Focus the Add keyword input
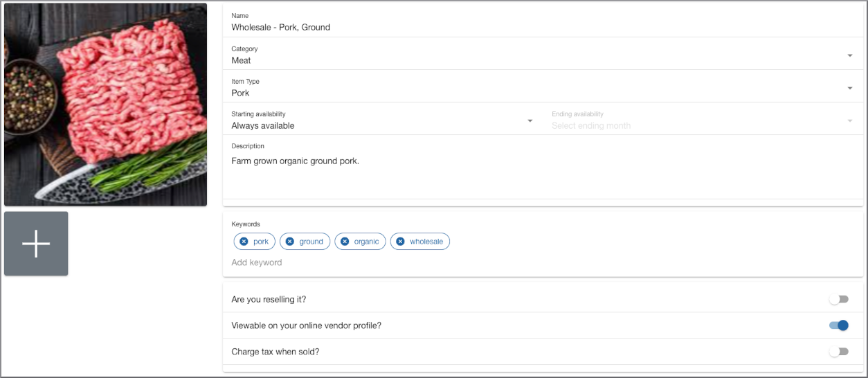Image resolution: width=868 pixels, height=378 pixels. [543, 262]
